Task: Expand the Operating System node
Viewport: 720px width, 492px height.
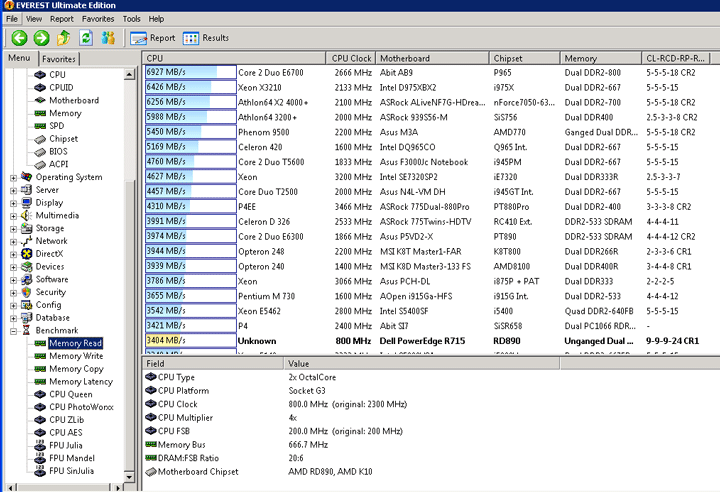Action: tap(13, 177)
